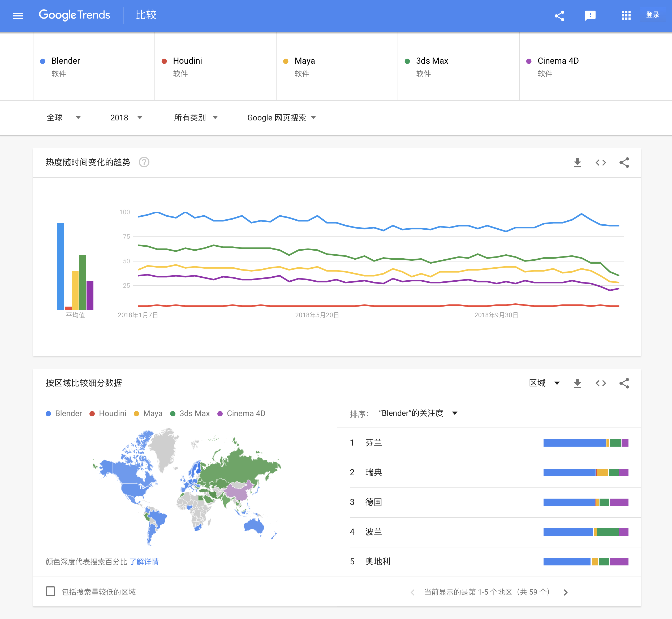
Task: Enable 包括搜索量较低的区域 checkbox
Action: pos(50,591)
